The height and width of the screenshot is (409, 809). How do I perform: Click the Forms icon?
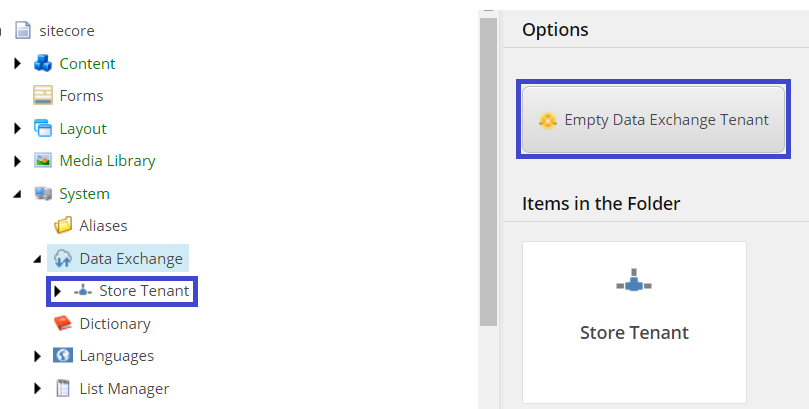(43, 95)
